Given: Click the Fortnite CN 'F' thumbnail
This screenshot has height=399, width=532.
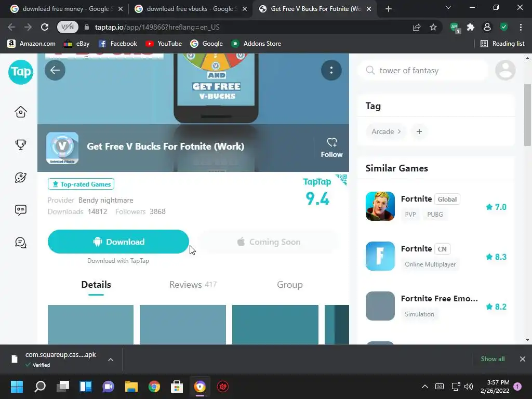Looking at the screenshot, I should 380,256.
